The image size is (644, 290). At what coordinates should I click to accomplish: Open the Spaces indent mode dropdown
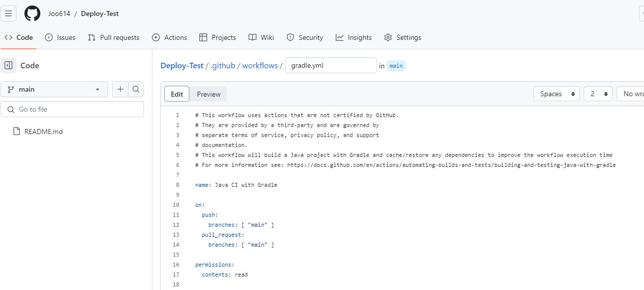pyautogui.click(x=556, y=94)
